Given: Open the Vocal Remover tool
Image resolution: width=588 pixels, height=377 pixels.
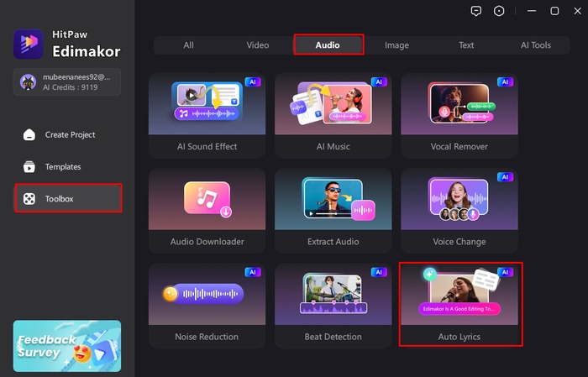Looking at the screenshot, I should pos(459,116).
